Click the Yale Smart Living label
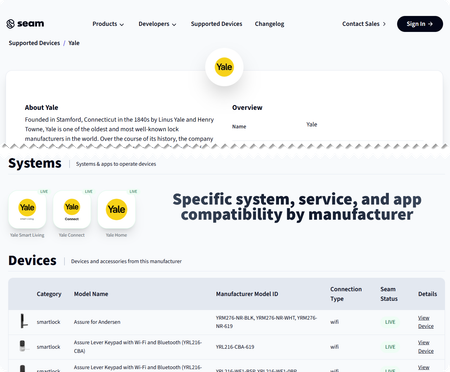Screen dimensions: 450x372 point(27,235)
